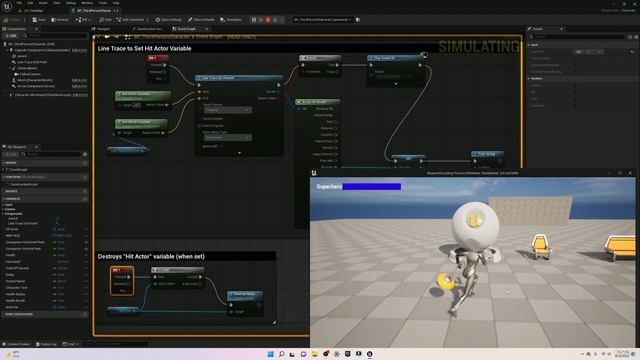
Task: Click the Browse toolbar button
Action: tap(60, 20)
